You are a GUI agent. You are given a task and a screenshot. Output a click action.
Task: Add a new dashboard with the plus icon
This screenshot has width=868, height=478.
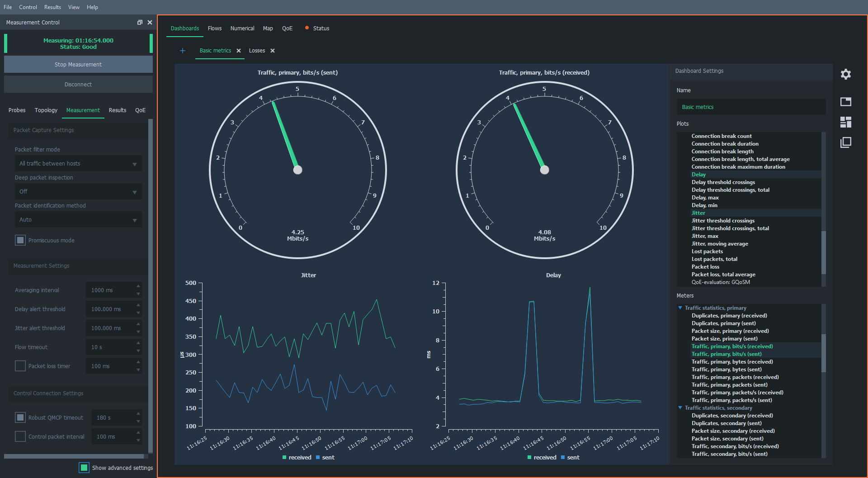point(183,51)
